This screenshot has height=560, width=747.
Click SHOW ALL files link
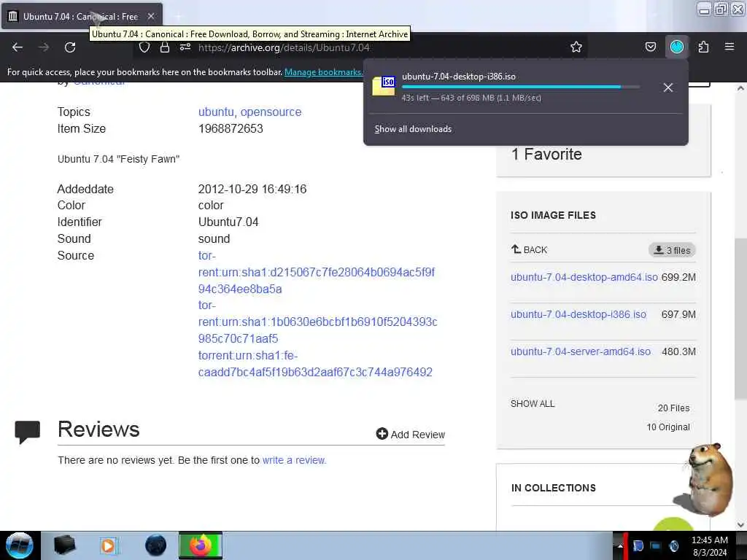(x=533, y=404)
